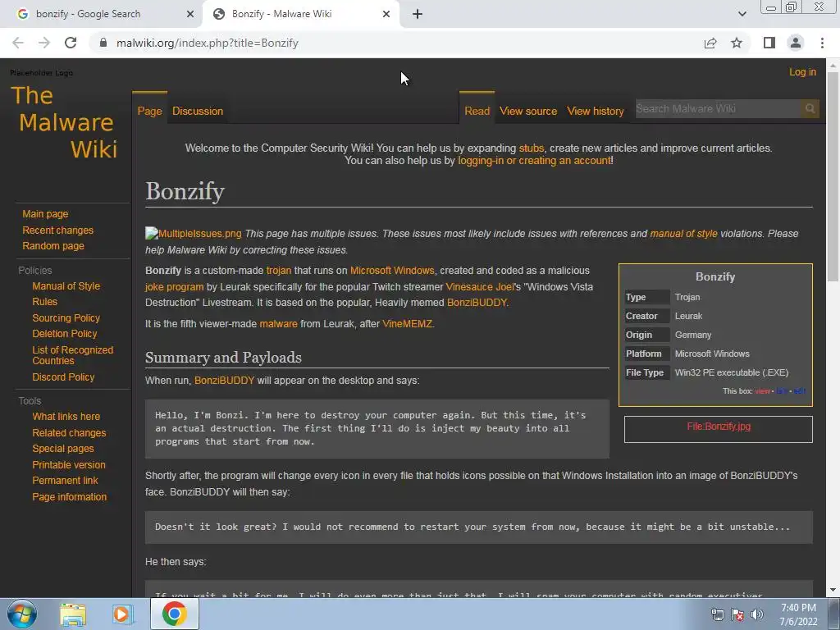The image size is (840, 630).
Task: Click the Chrome taskbar icon
Action: tap(175, 614)
